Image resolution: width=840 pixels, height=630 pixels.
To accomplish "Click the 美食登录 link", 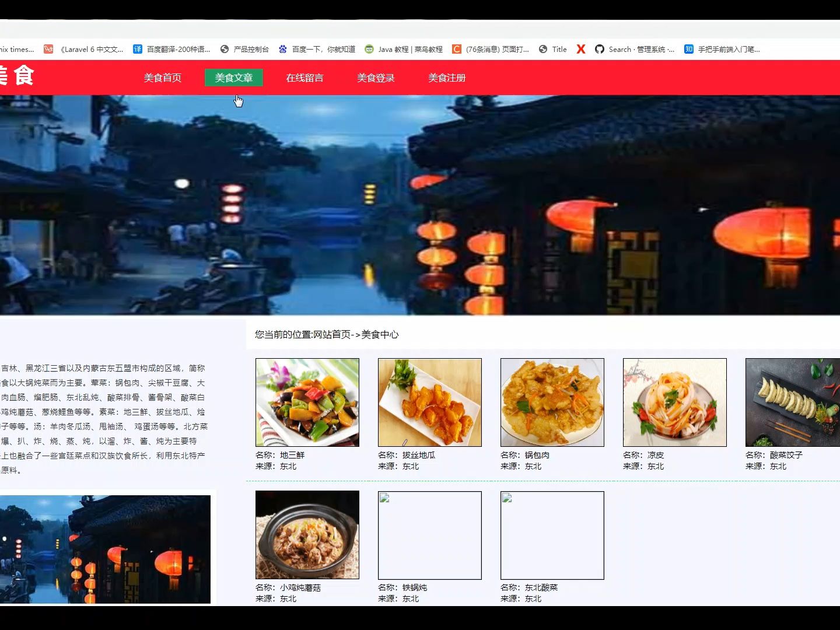I will (x=376, y=77).
